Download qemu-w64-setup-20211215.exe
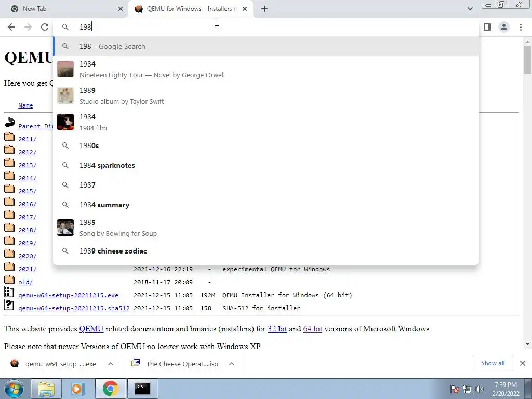Viewport: 532px width, 399px height. [68, 295]
